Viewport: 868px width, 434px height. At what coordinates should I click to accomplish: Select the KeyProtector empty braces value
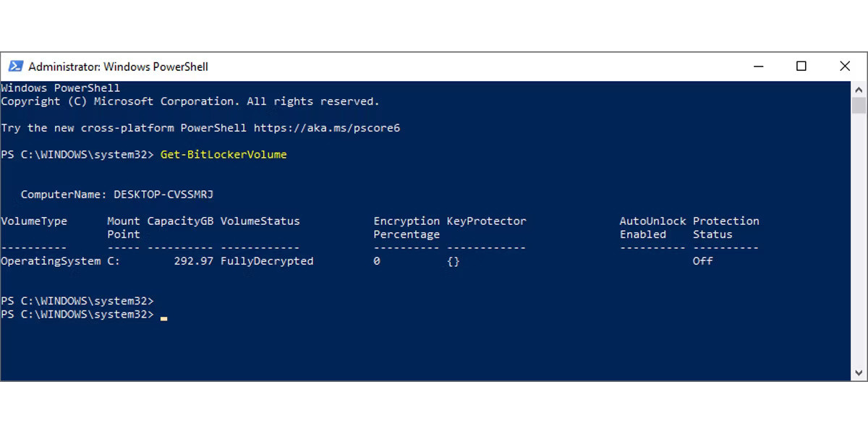point(454,261)
